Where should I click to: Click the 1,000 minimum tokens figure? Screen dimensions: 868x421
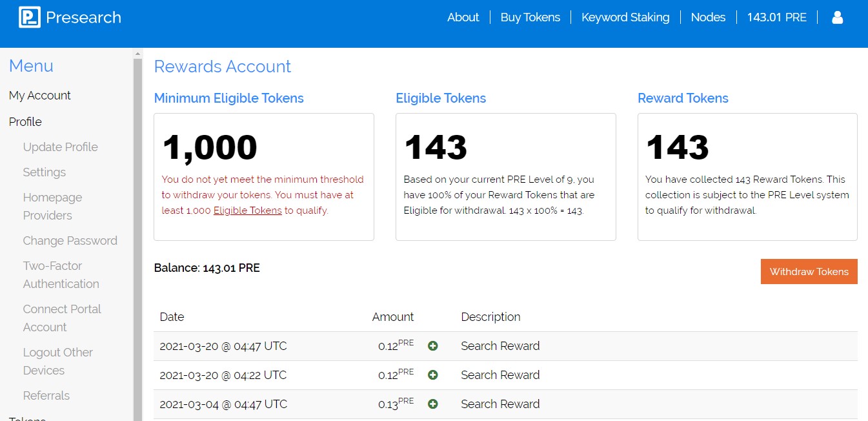tap(210, 147)
